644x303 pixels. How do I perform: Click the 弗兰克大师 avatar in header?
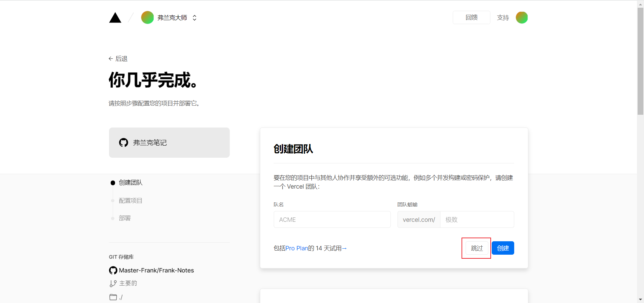click(147, 17)
